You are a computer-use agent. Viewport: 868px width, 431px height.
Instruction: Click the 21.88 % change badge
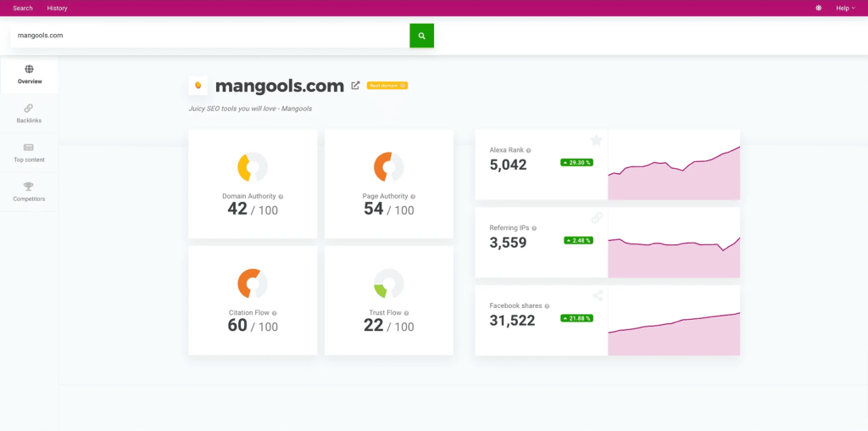coord(576,318)
